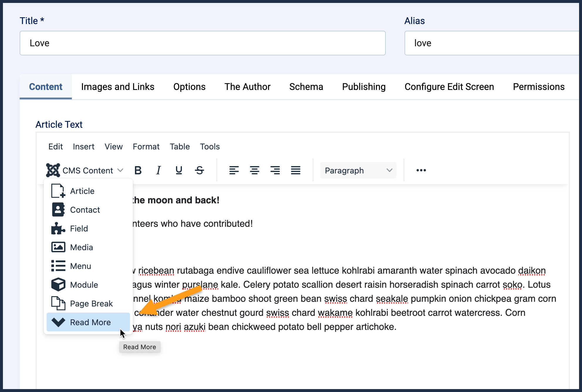Click into the Title field containing Love
The width and height of the screenshot is (582, 392).
[x=202, y=43]
